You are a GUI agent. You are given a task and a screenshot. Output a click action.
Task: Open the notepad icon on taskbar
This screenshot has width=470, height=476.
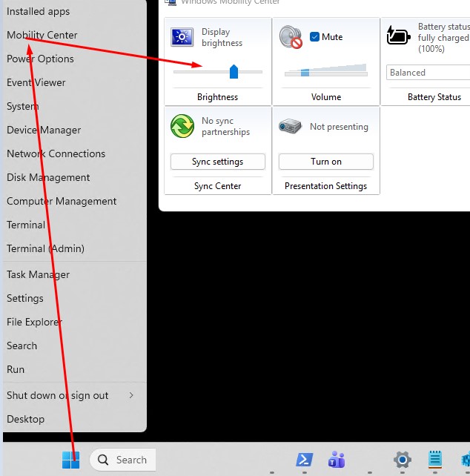pos(435,459)
